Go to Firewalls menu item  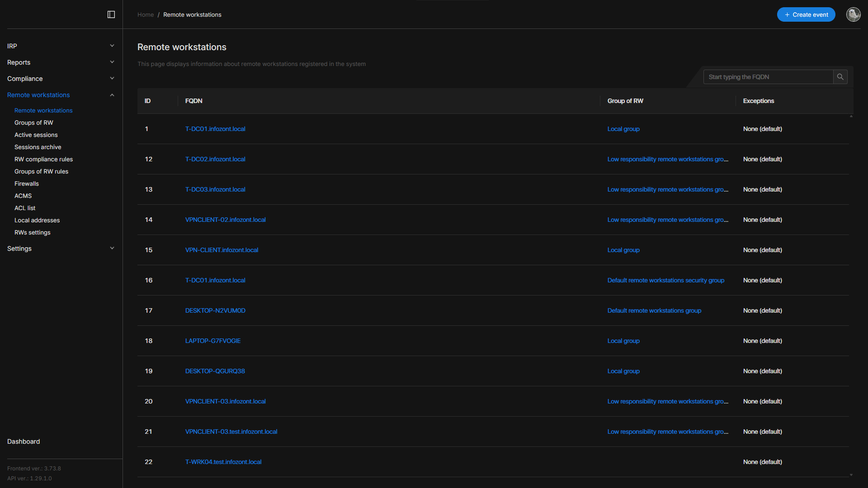click(x=27, y=183)
